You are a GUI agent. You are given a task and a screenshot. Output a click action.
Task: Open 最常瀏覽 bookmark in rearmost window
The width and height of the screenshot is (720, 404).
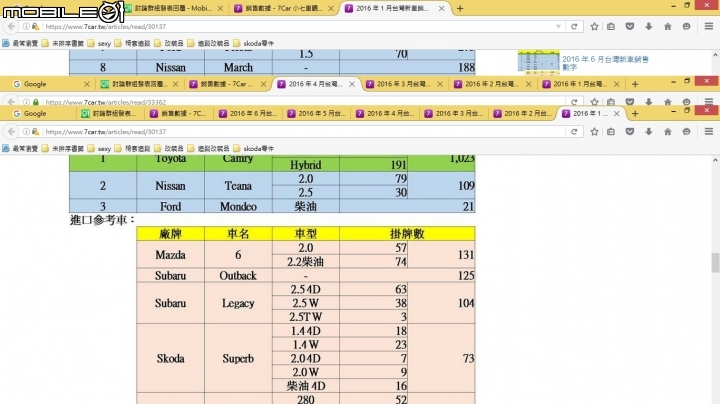click(x=20, y=43)
